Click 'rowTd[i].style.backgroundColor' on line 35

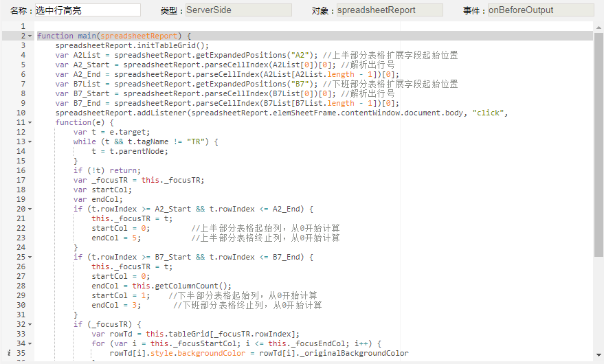(177, 353)
